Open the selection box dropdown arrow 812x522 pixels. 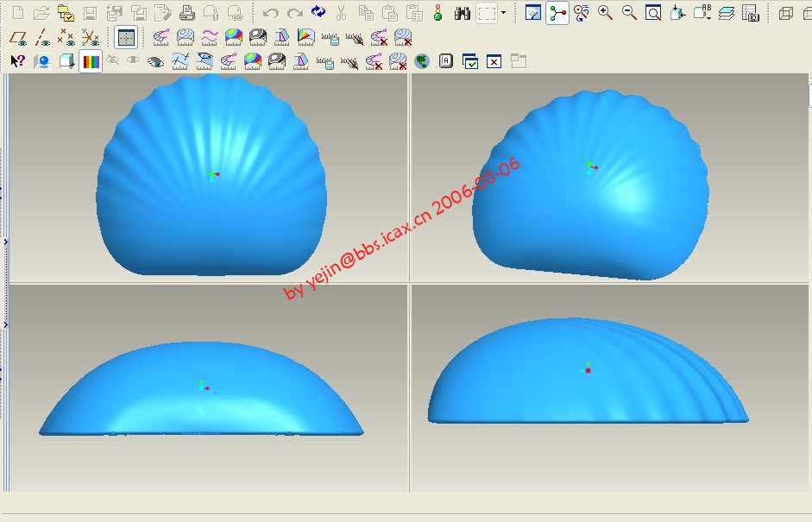coord(503,12)
